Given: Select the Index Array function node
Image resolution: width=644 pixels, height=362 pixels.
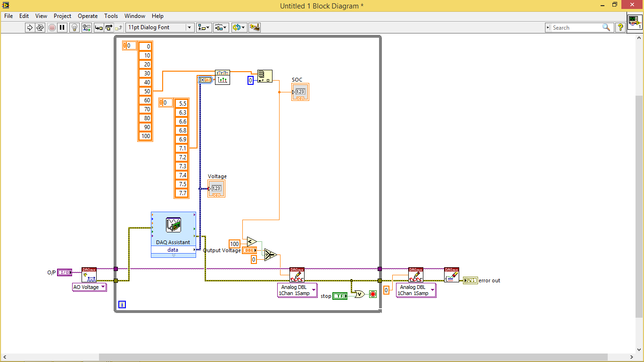Looking at the screenshot, I should coord(265,76).
